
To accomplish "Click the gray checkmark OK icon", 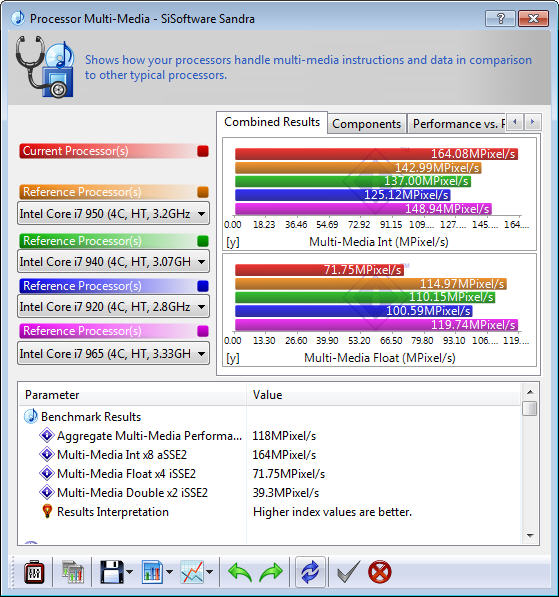I will [348, 572].
